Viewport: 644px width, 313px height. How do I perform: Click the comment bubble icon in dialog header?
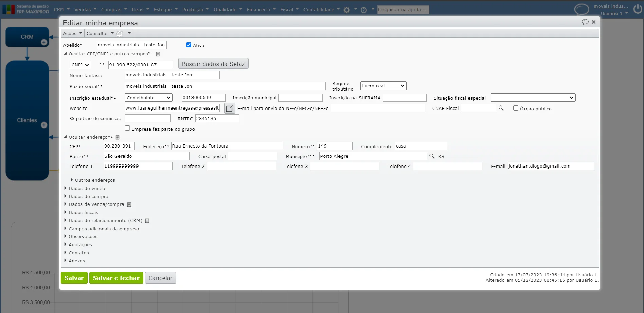pyautogui.click(x=585, y=22)
